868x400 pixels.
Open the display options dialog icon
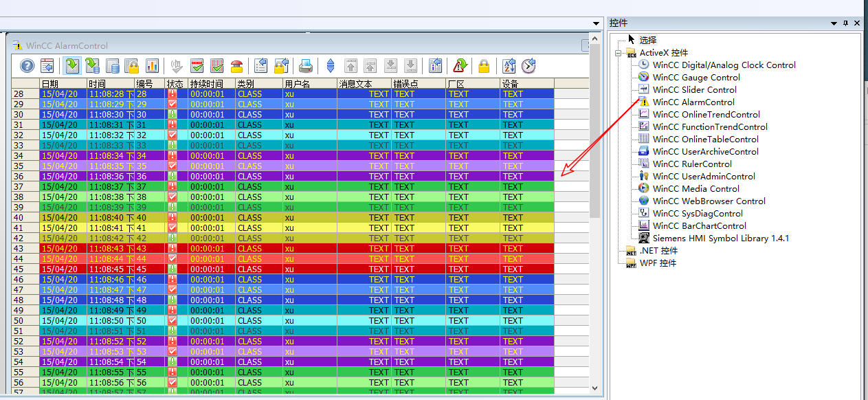coord(281,66)
